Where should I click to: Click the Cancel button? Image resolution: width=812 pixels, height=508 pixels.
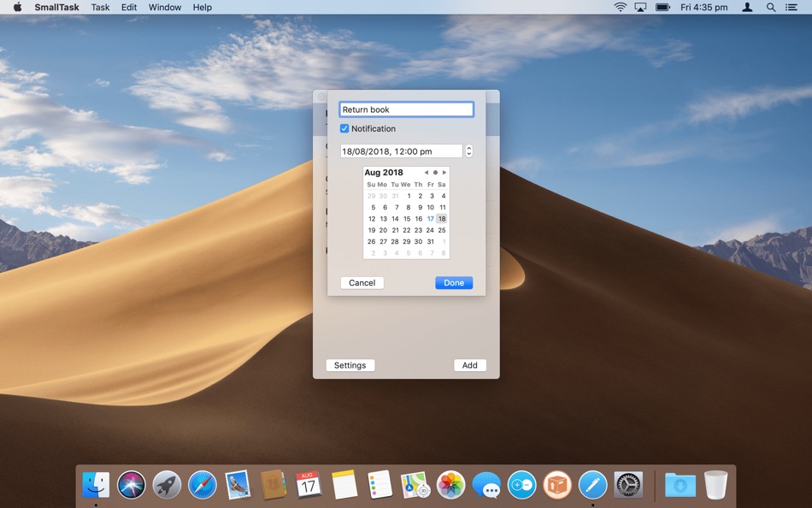[362, 283]
